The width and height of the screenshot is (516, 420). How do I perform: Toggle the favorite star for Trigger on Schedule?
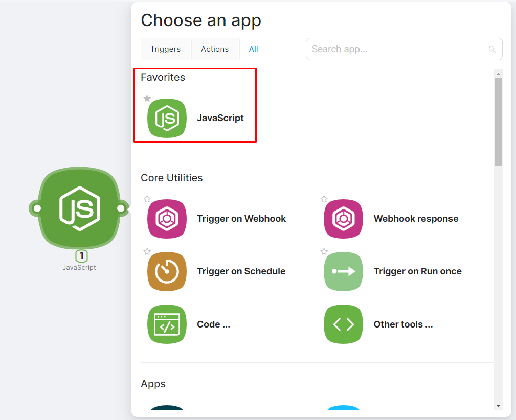point(147,251)
